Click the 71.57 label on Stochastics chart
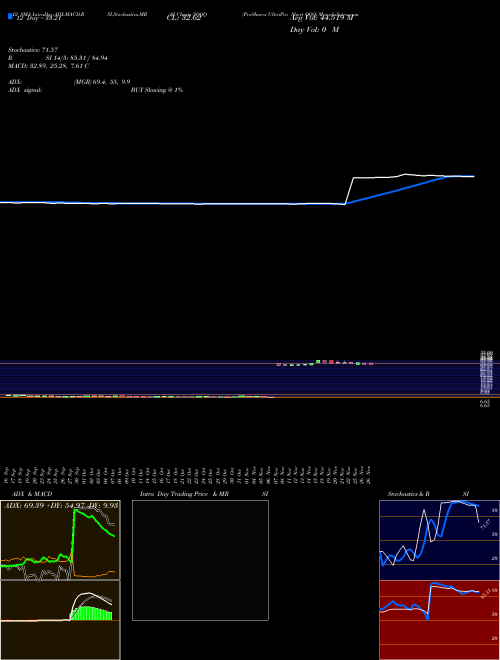 (484, 525)
